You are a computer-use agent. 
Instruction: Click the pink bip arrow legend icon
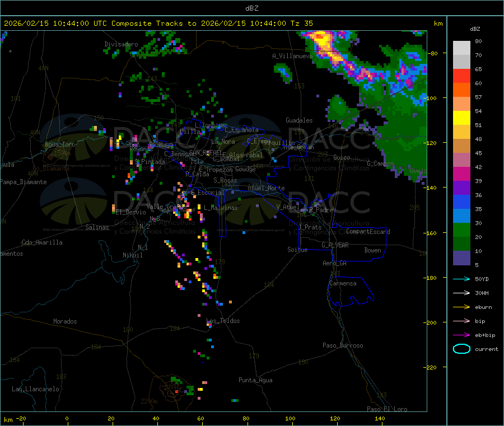pos(461,321)
